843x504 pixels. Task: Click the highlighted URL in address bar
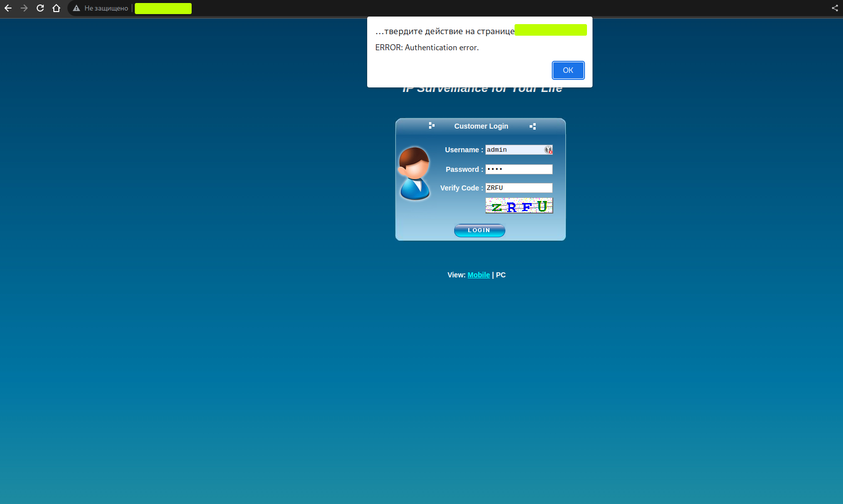click(x=163, y=9)
